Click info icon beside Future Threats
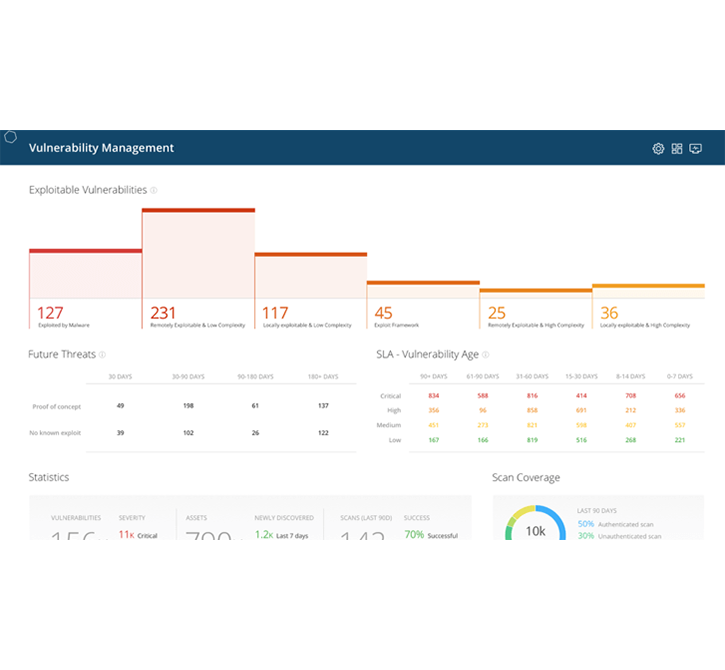This screenshot has height=670, width=725. click(x=102, y=355)
